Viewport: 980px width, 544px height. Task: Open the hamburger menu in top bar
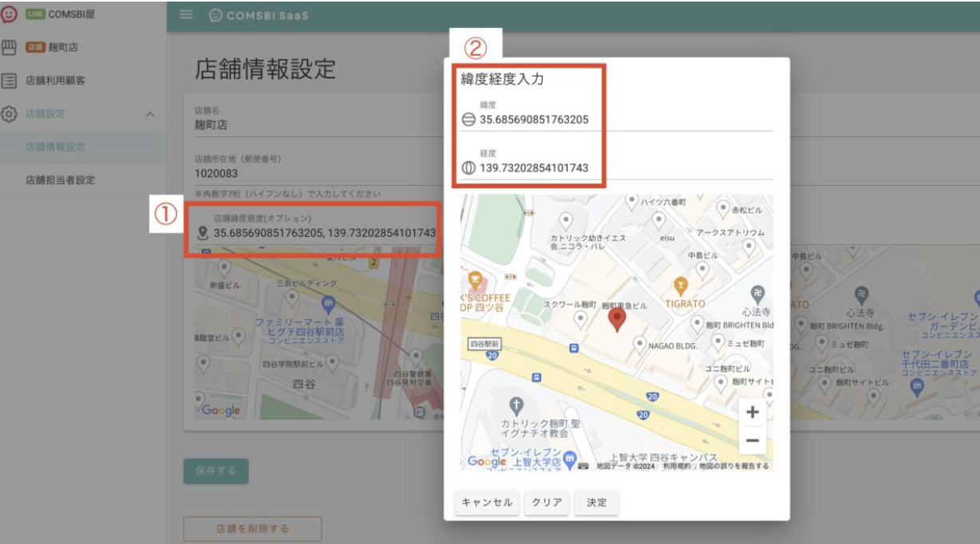click(187, 15)
